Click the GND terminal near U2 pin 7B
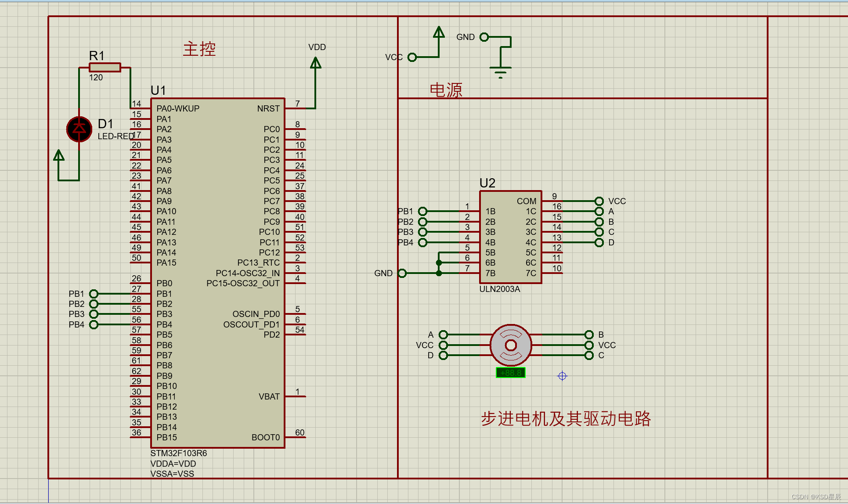 point(402,273)
